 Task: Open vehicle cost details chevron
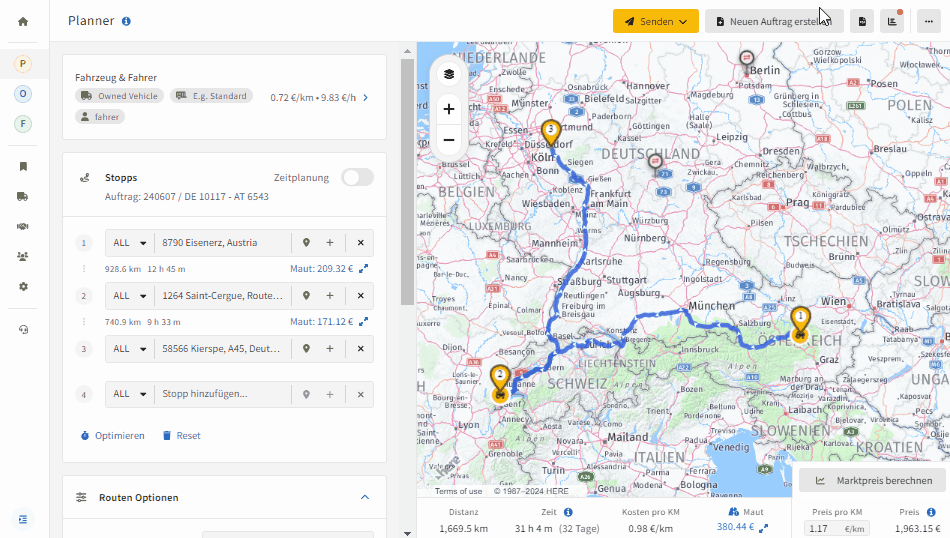(365, 98)
